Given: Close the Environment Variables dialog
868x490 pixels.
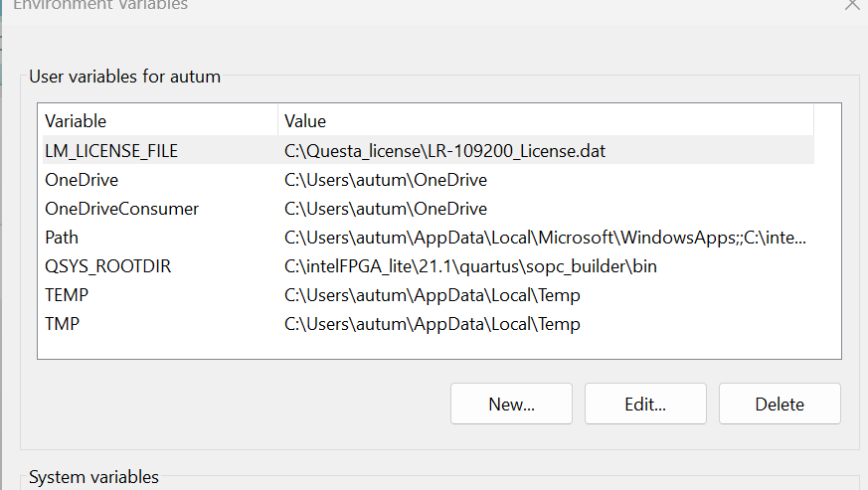Looking at the screenshot, I should pos(852,5).
